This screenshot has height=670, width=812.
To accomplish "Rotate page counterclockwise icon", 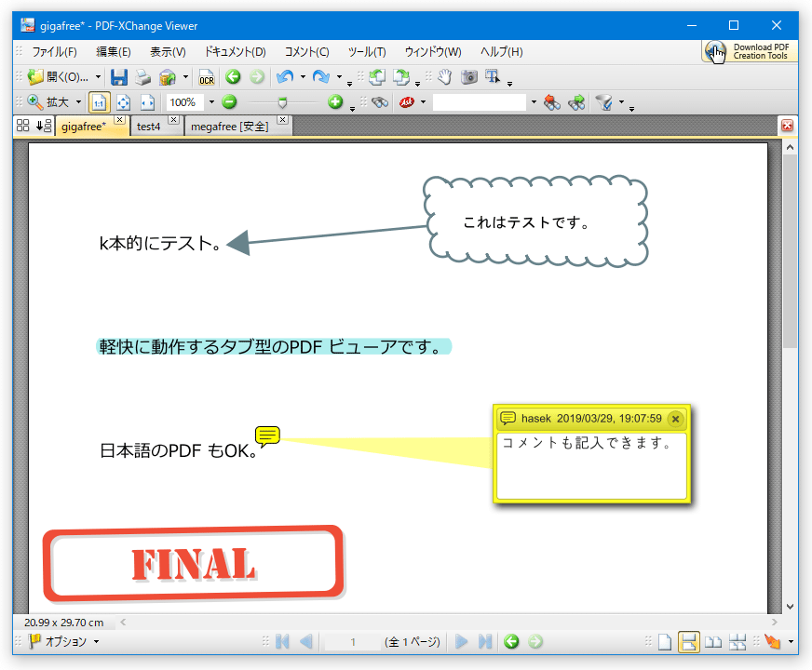I will [376, 77].
